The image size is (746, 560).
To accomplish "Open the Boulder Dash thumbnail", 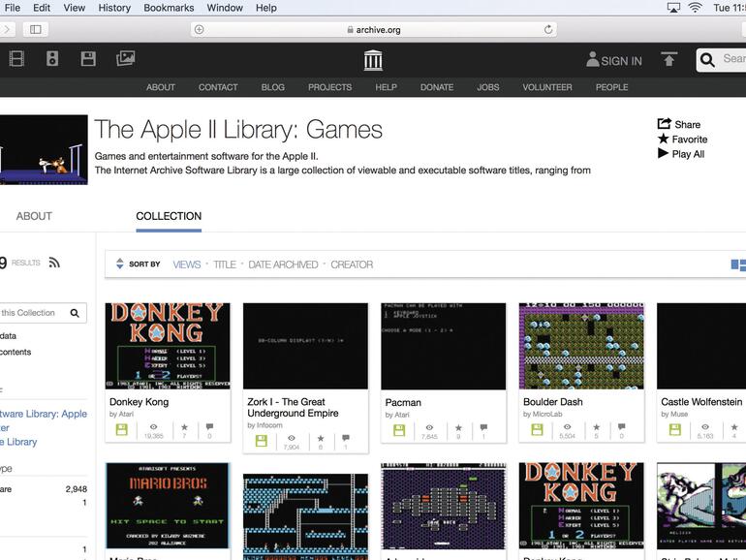I will (581, 346).
